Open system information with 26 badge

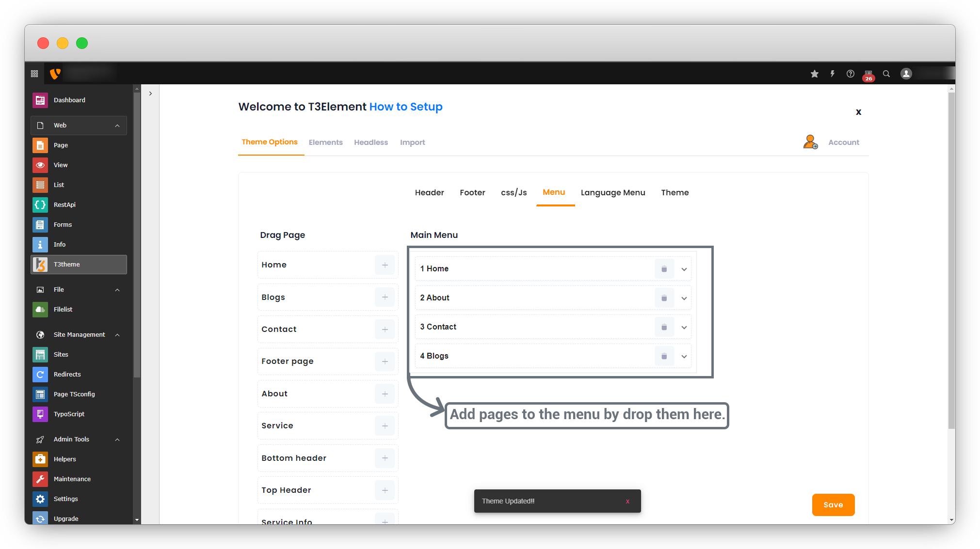[x=868, y=75]
